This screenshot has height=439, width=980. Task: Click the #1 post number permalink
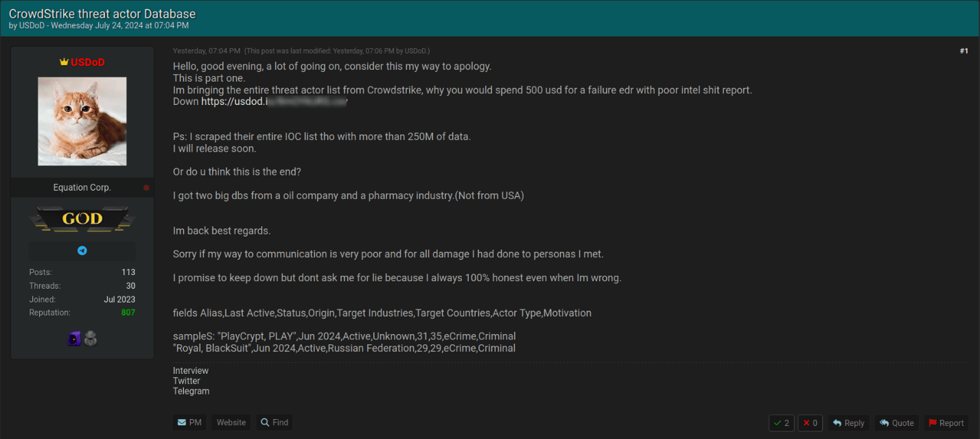(x=964, y=51)
